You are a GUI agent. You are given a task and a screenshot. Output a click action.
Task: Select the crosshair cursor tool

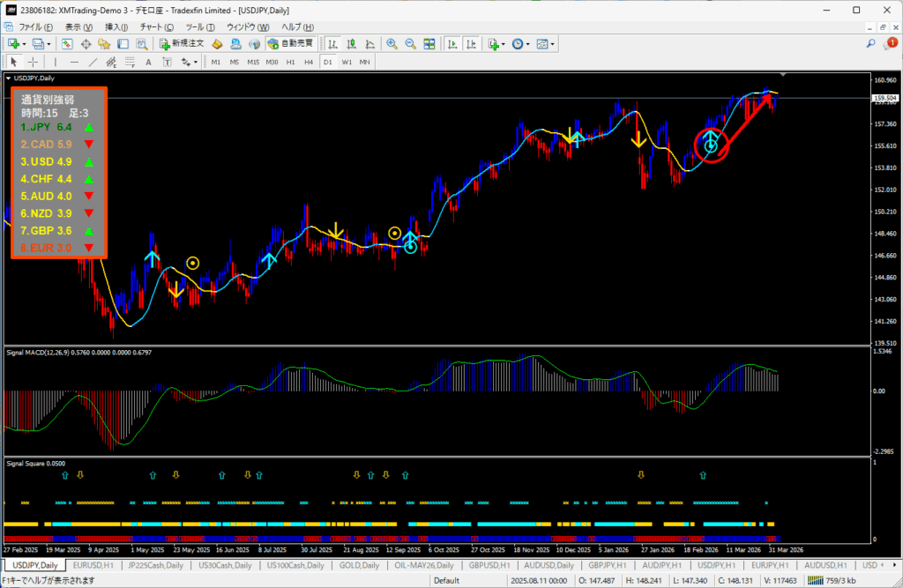(x=33, y=62)
